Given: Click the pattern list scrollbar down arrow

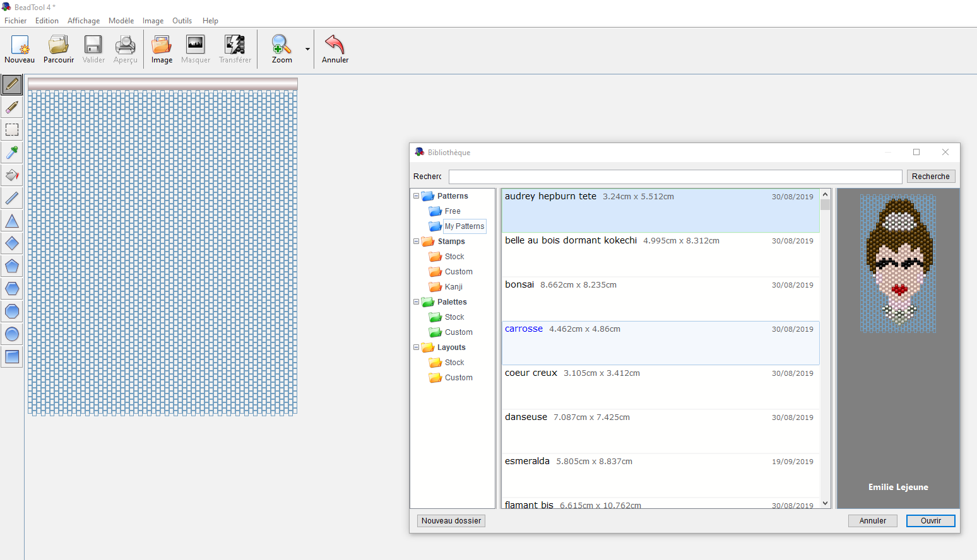Looking at the screenshot, I should coord(825,503).
